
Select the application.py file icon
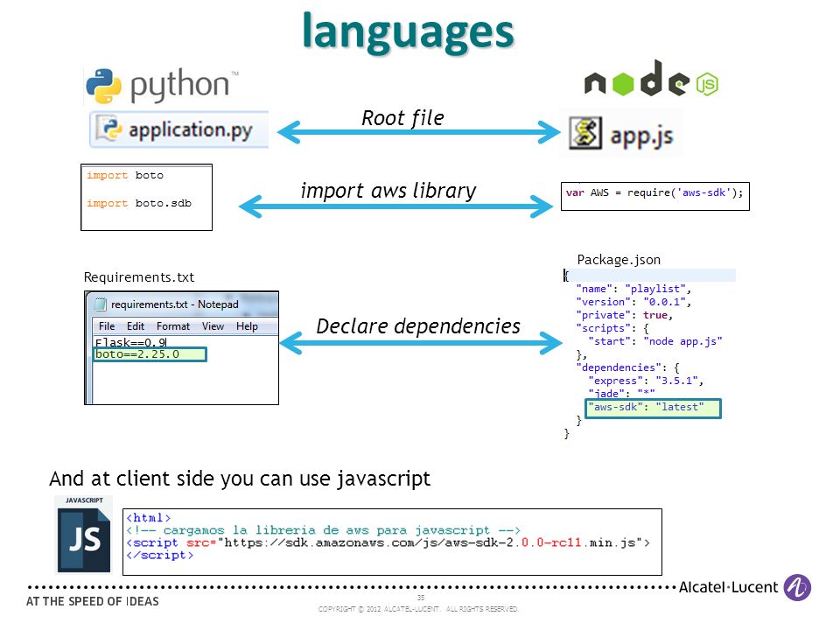coord(109,129)
